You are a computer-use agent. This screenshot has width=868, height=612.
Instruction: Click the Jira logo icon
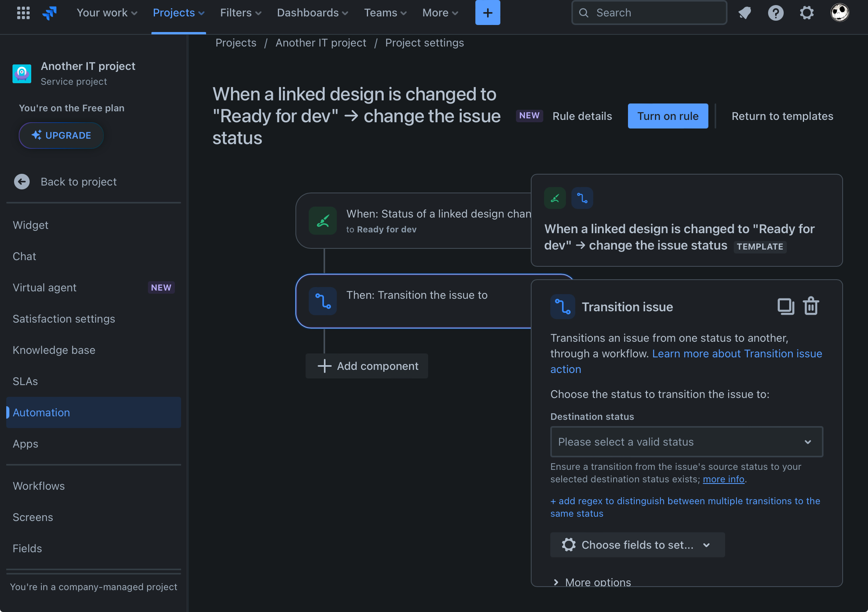[50, 12]
